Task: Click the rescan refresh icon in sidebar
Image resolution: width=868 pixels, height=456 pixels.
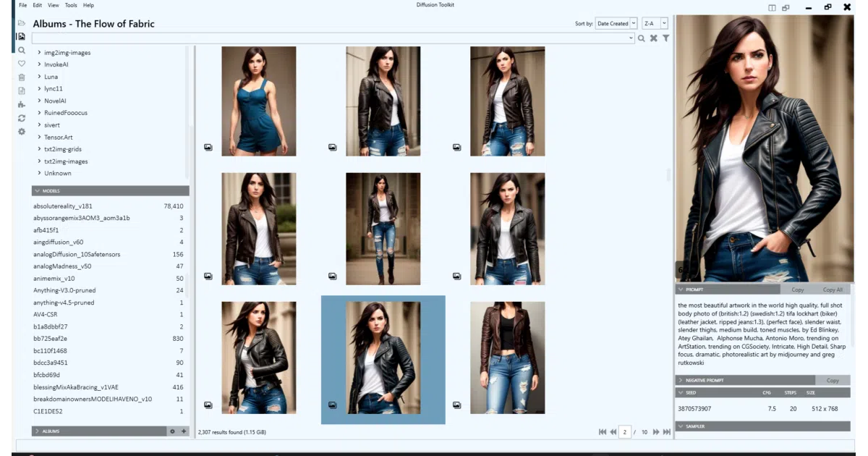Action: pyautogui.click(x=22, y=118)
